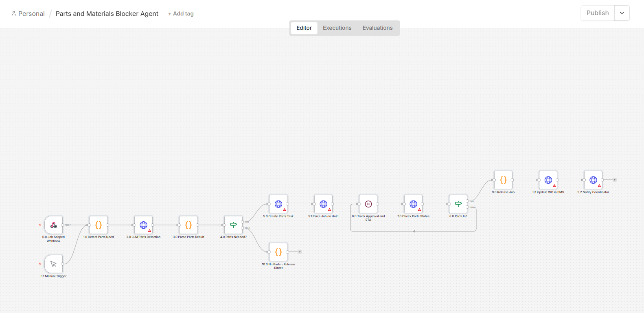Image resolution: width=644 pixels, height=313 pixels.
Task: Select the 0.1 Manual Trigger node
Action: point(53,264)
